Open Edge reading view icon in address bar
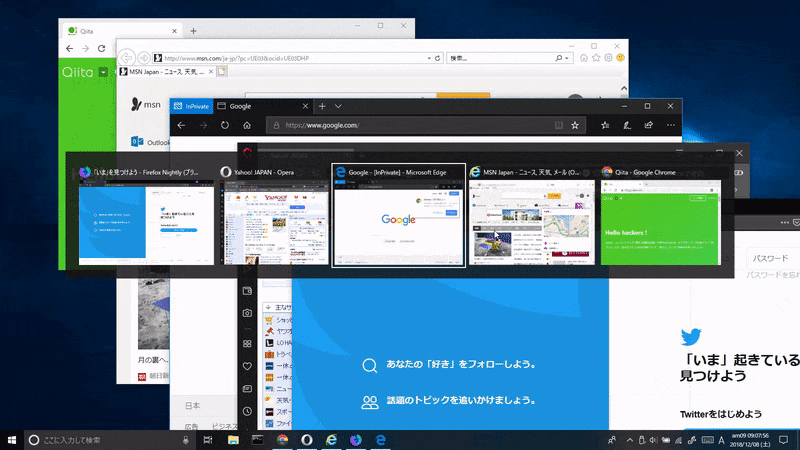Image resolution: width=800 pixels, height=450 pixels. (559, 125)
